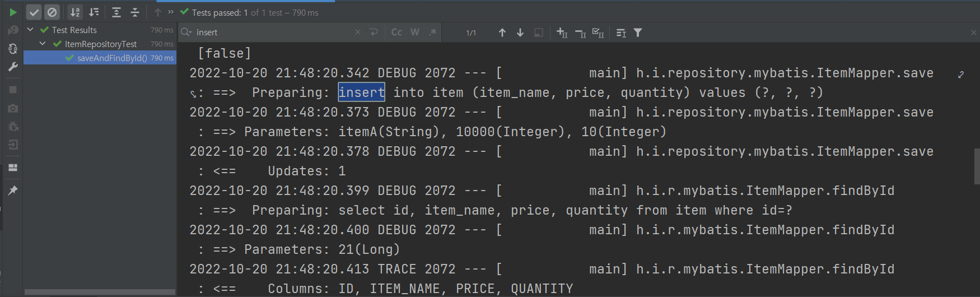Open more toolbar actions chevron

(x=171, y=12)
